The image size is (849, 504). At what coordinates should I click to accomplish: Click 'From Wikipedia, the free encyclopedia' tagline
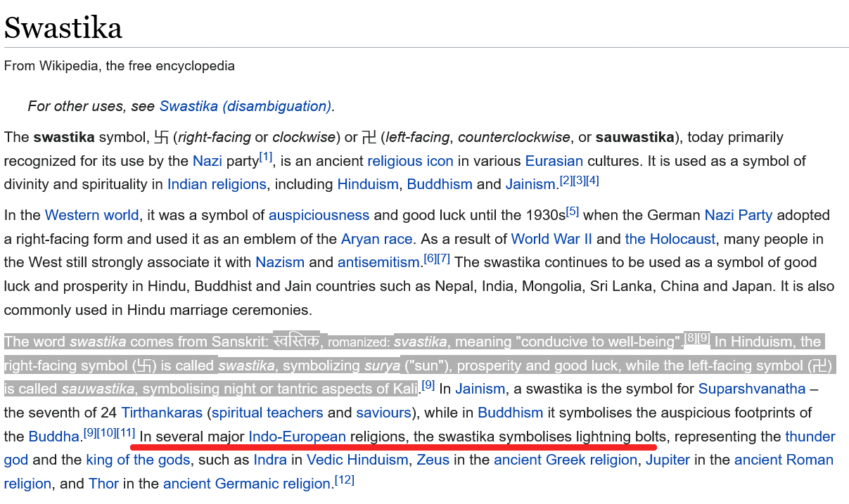click(x=120, y=66)
